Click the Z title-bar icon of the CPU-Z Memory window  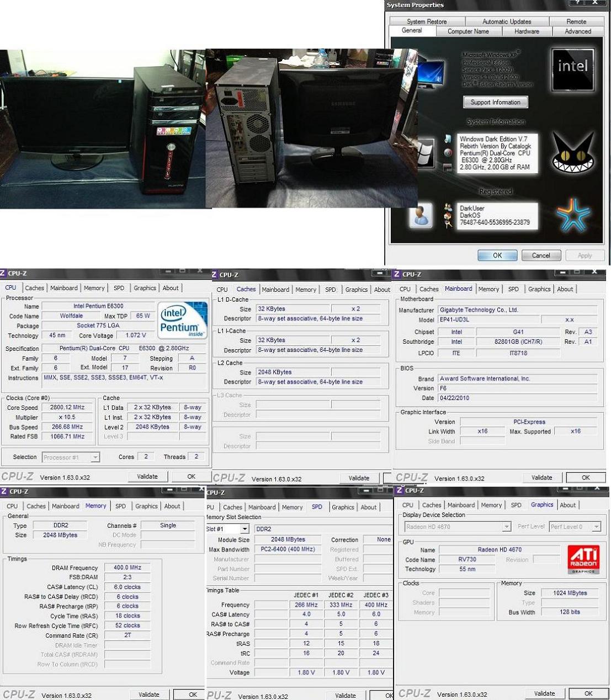(x=3, y=491)
